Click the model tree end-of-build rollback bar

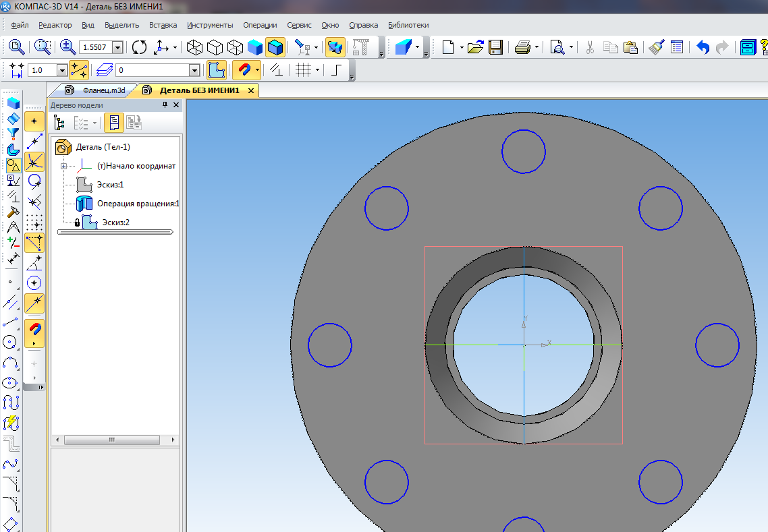coord(115,232)
